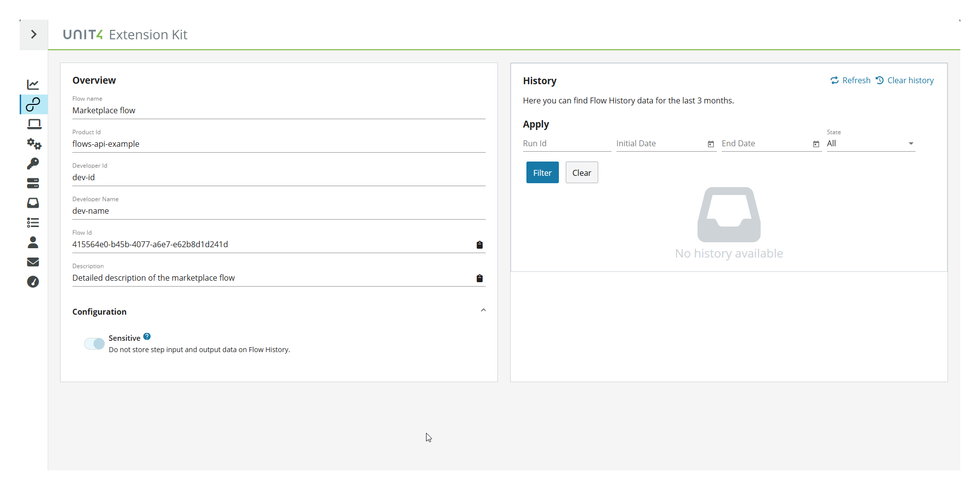Copy the Flow Id using clipboard icon

click(x=480, y=244)
